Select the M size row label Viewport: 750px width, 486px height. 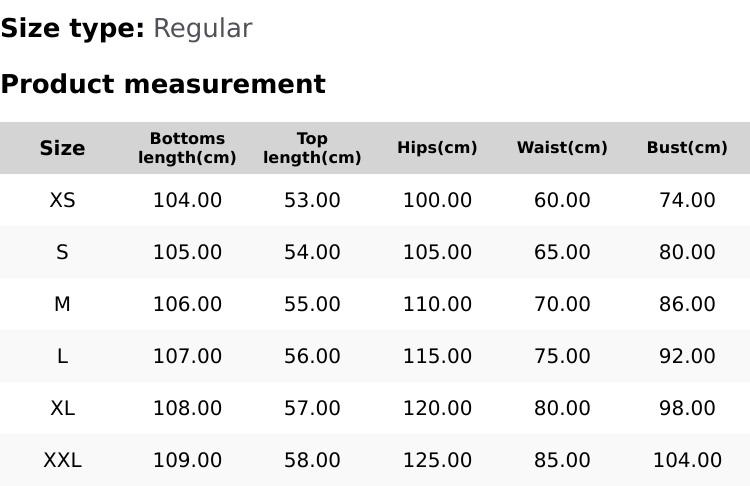pyautogui.click(x=62, y=304)
